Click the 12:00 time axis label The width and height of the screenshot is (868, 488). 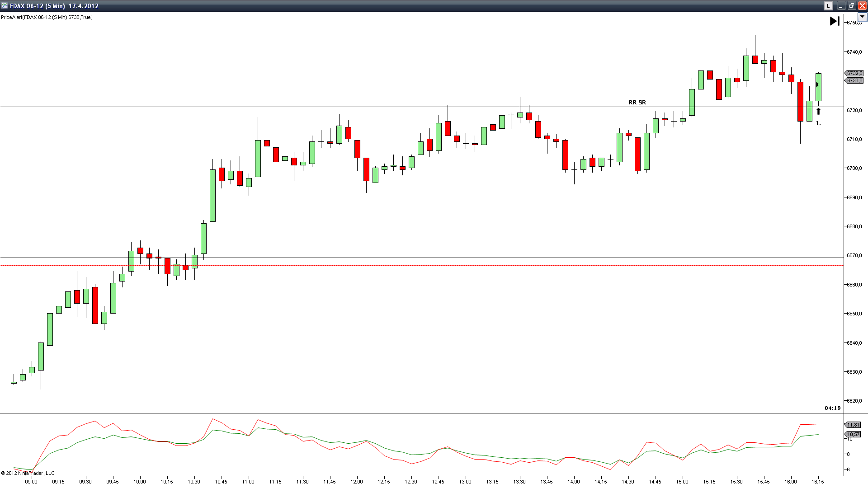point(357,482)
